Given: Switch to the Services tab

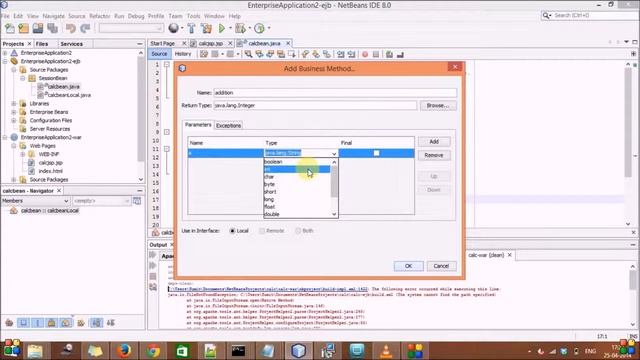Looking at the screenshot, I should [x=71, y=44].
